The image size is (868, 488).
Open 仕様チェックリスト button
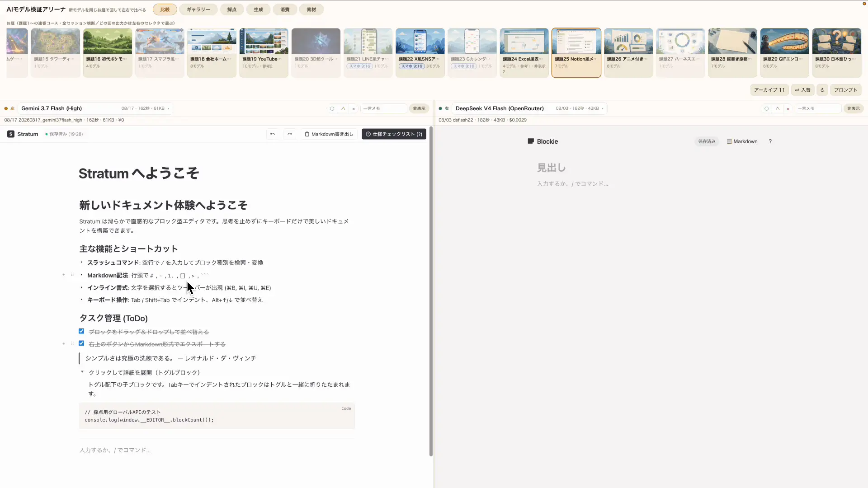pyautogui.click(x=394, y=134)
